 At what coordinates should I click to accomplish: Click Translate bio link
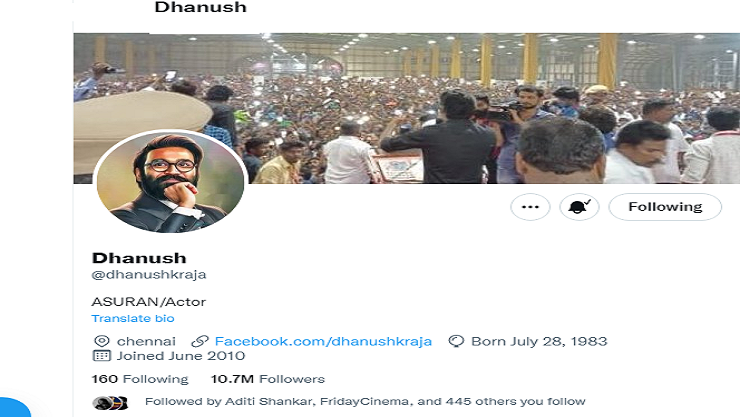133,318
